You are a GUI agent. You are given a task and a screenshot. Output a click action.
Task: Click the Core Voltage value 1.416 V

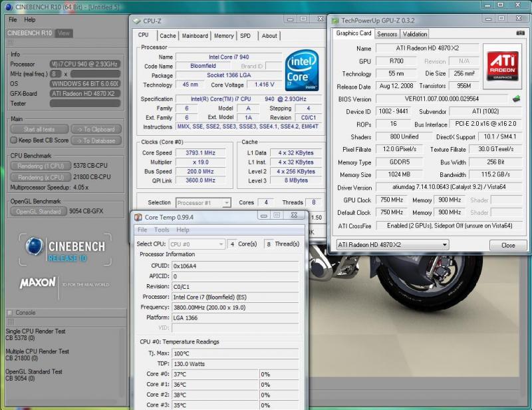coord(264,85)
